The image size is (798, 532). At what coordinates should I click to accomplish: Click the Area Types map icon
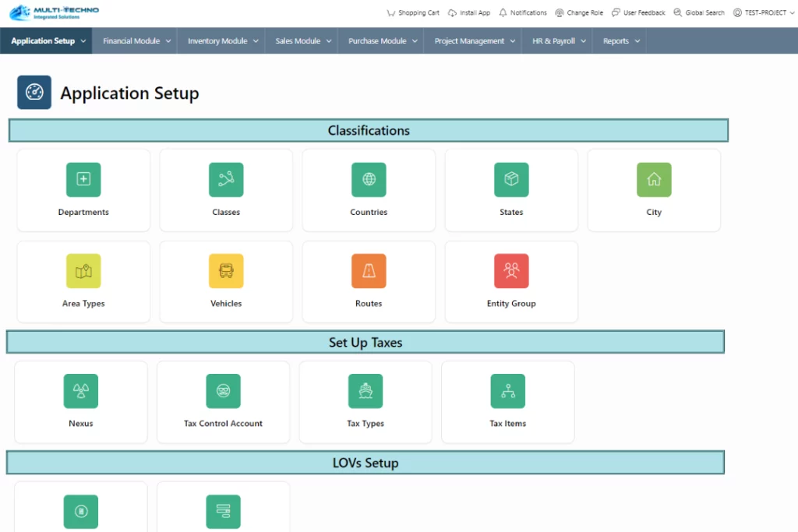click(83, 271)
